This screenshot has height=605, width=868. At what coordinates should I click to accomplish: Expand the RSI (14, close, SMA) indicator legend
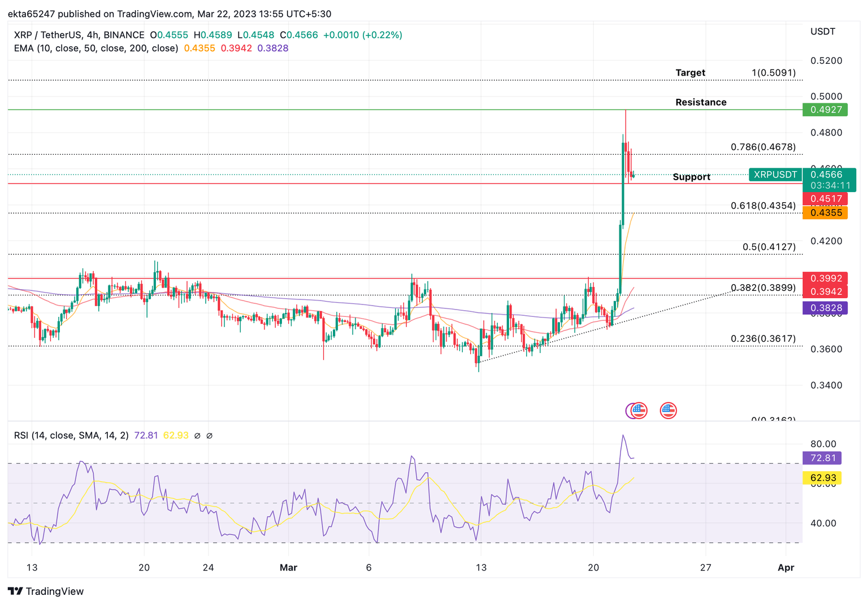tap(70, 436)
